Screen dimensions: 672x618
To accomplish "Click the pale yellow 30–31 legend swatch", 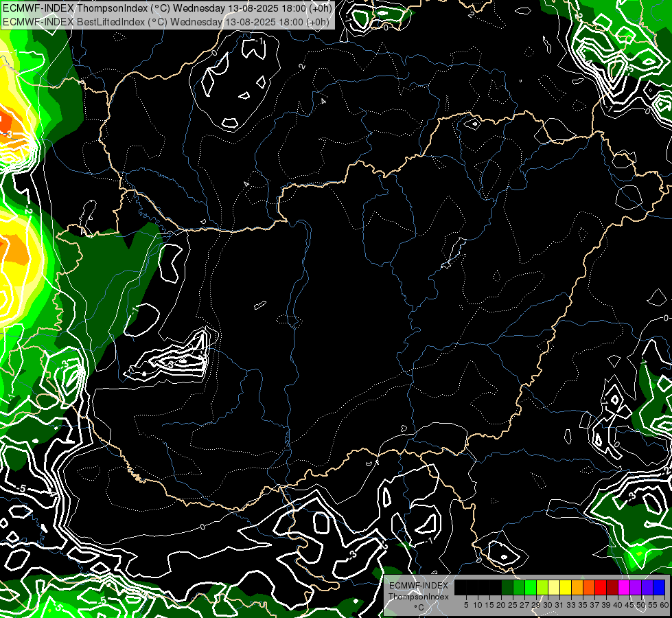I will 554,587.
